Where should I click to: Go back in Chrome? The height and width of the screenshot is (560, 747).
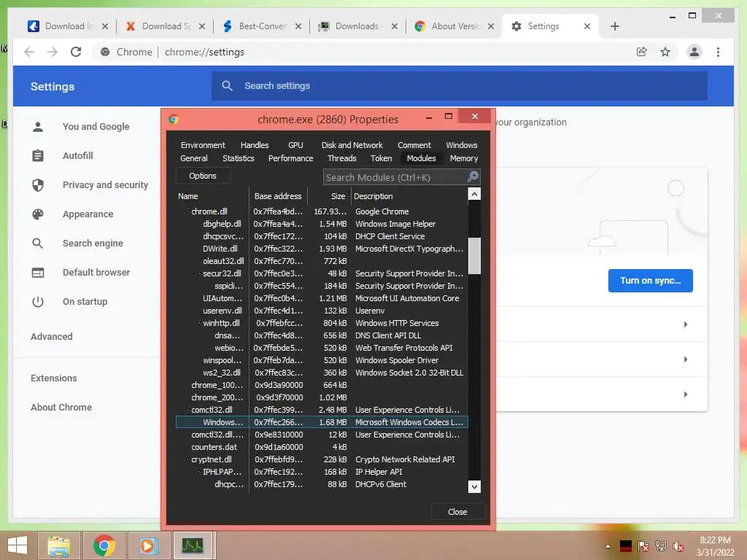click(29, 52)
